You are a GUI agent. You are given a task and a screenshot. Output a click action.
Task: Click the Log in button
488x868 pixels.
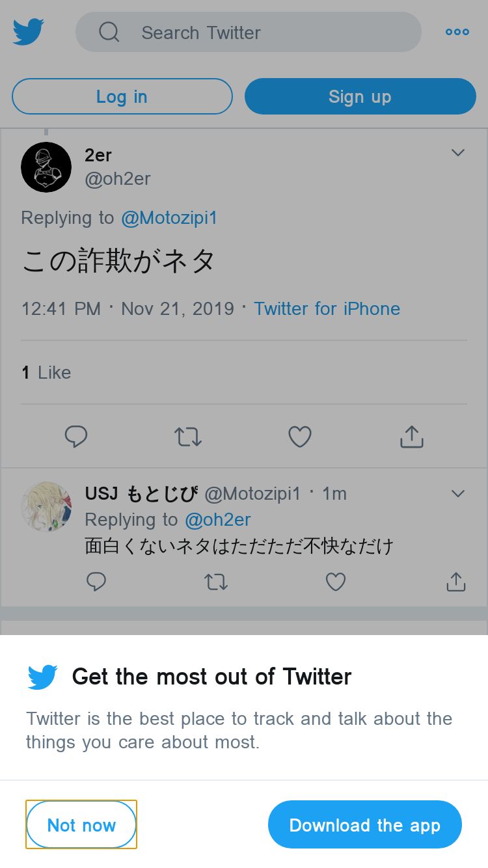tap(122, 96)
